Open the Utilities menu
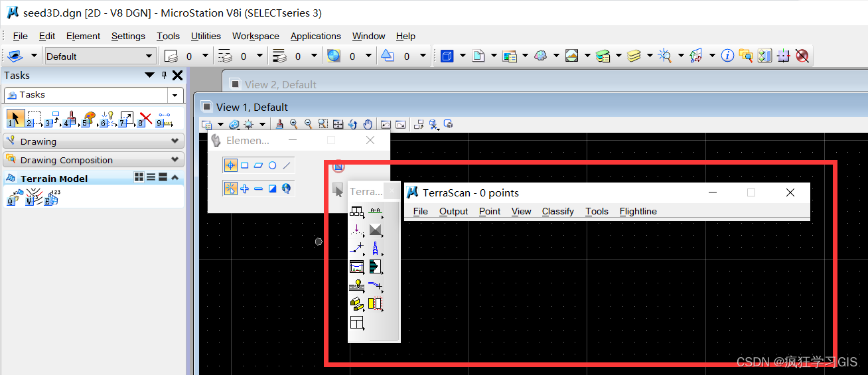This screenshot has width=868, height=375. click(x=206, y=36)
